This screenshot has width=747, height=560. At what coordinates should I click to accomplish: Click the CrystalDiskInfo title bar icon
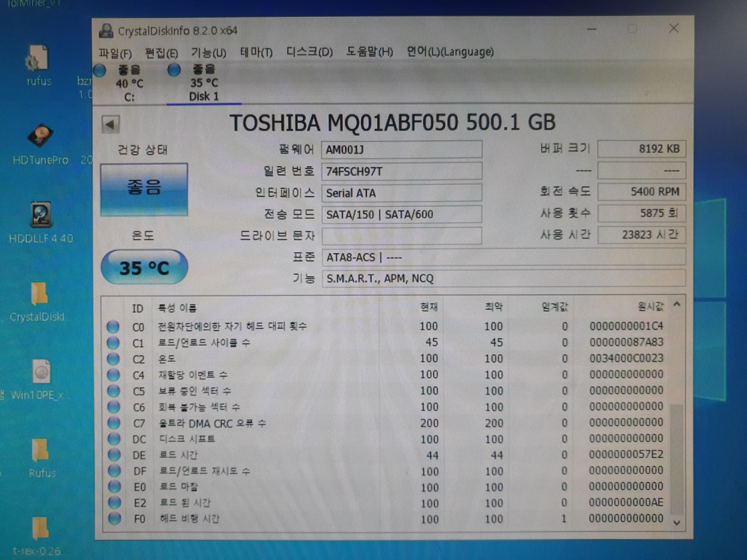coord(106,31)
